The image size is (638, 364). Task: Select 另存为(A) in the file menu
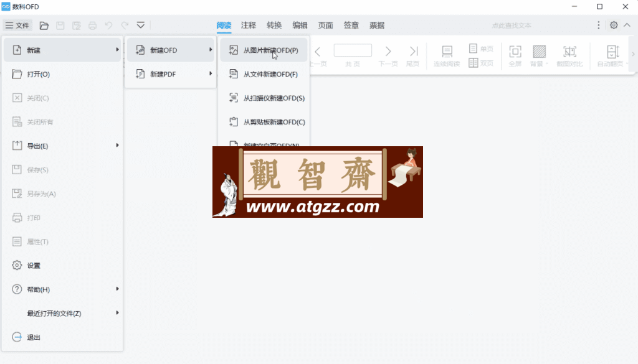coord(63,194)
